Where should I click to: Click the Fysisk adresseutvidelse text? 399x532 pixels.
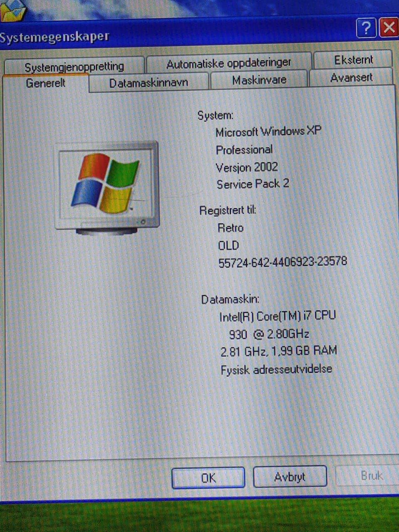(276, 369)
